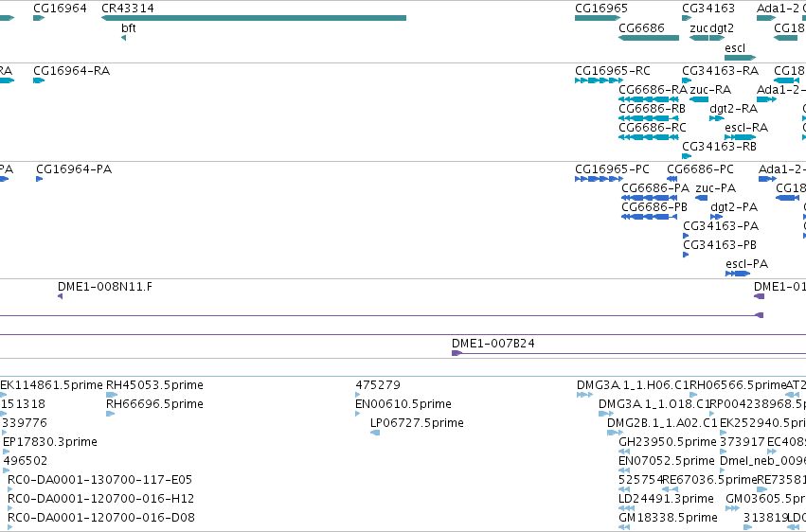806x532 pixels.
Task: Click the CG6686-RB transcript
Action: click(649, 118)
